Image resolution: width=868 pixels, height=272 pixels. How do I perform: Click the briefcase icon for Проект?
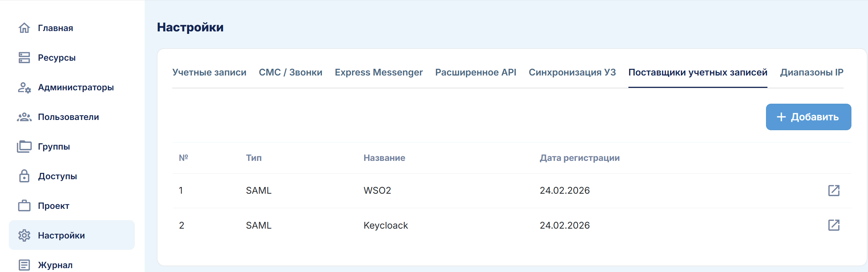[24, 206]
